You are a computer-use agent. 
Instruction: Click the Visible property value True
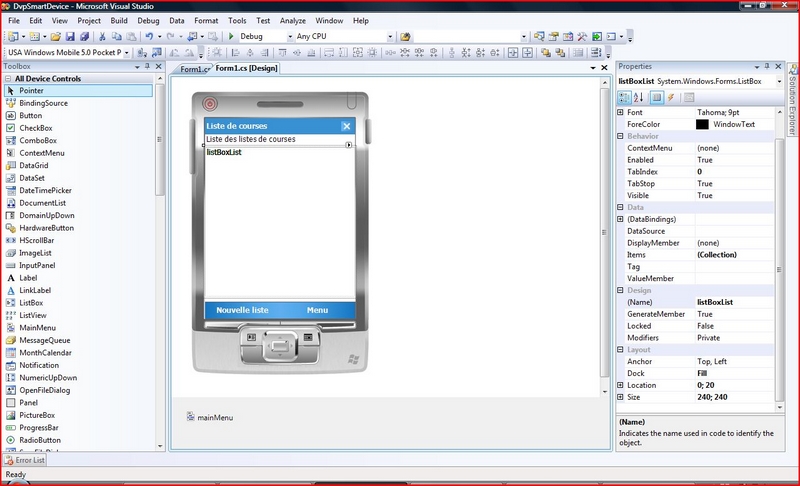705,195
